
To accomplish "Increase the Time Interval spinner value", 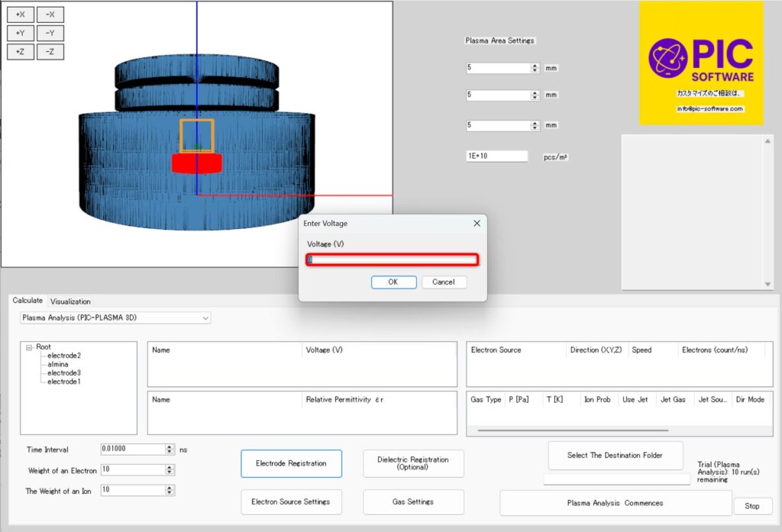I will coord(170,447).
